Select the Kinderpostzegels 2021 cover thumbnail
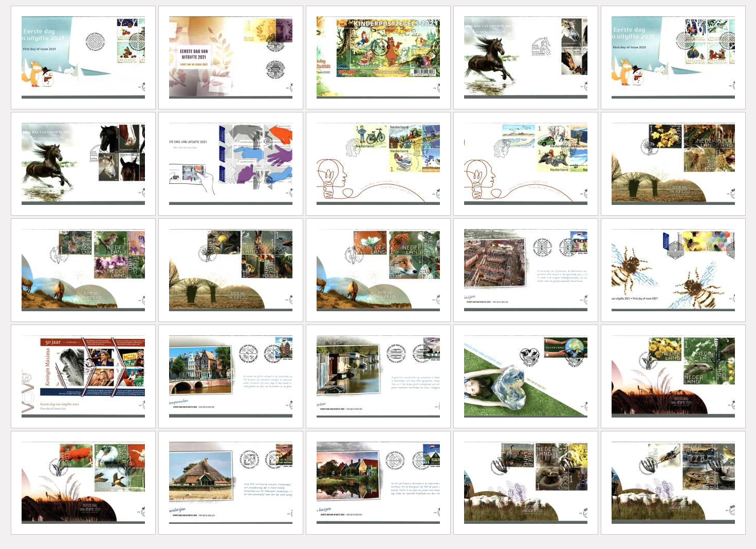756x549 pixels. 378,58
